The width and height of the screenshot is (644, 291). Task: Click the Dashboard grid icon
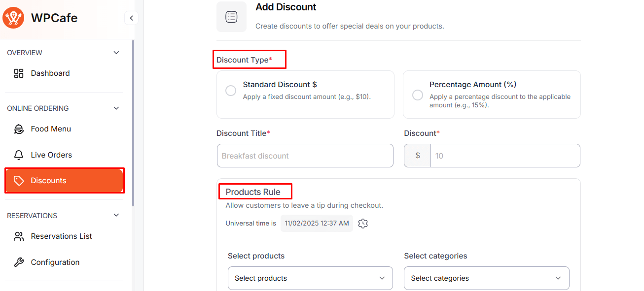coord(19,73)
